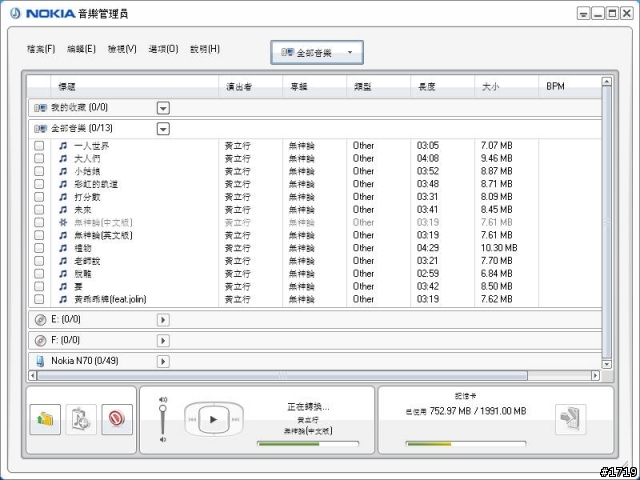The height and width of the screenshot is (480, 640).
Task: Expand the E: (0/0) drive group
Action: coord(163,320)
